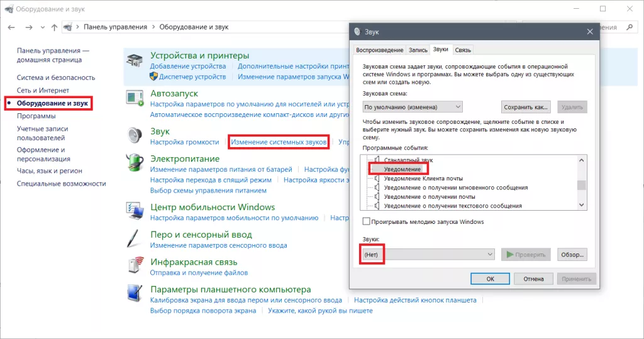Viewport: 644px width, 339px height.
Task: Click the Проверить test button
Action: tap(526, 254)
